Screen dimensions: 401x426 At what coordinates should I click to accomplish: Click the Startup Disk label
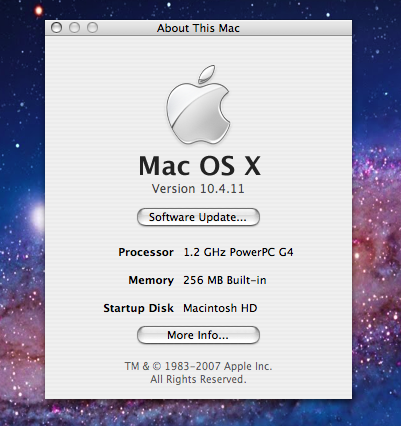[138, 308]
